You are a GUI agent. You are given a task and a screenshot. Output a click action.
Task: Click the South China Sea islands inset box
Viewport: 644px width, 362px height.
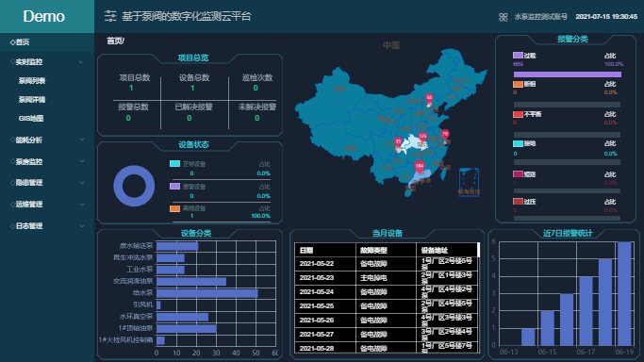(x=469, y=182)
